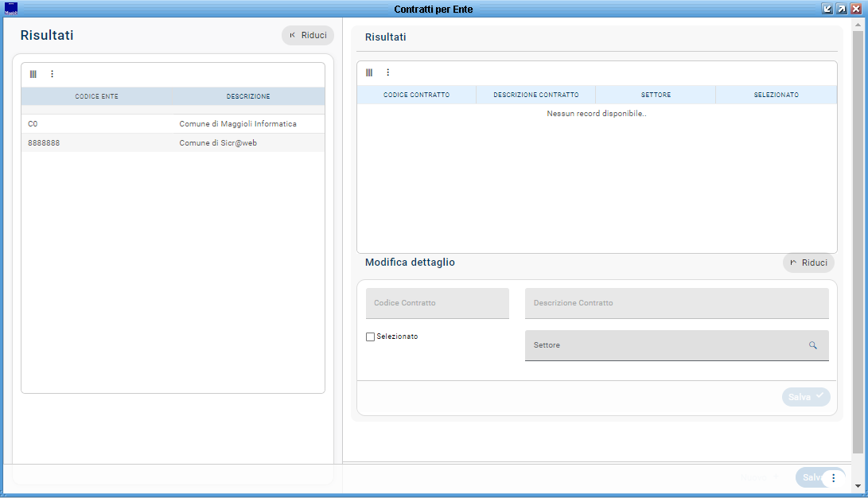Click the restore-down window button in title bar
Screen dimensions: 868x498
tap(827, 9)
